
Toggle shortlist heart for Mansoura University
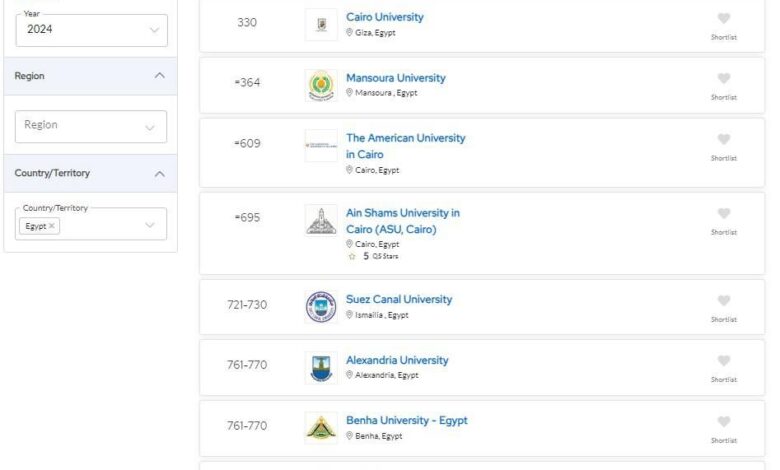723,79
